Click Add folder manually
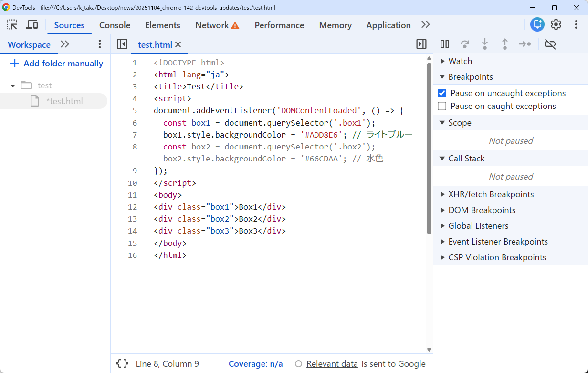The image size is (588, 373). (57, 64)
